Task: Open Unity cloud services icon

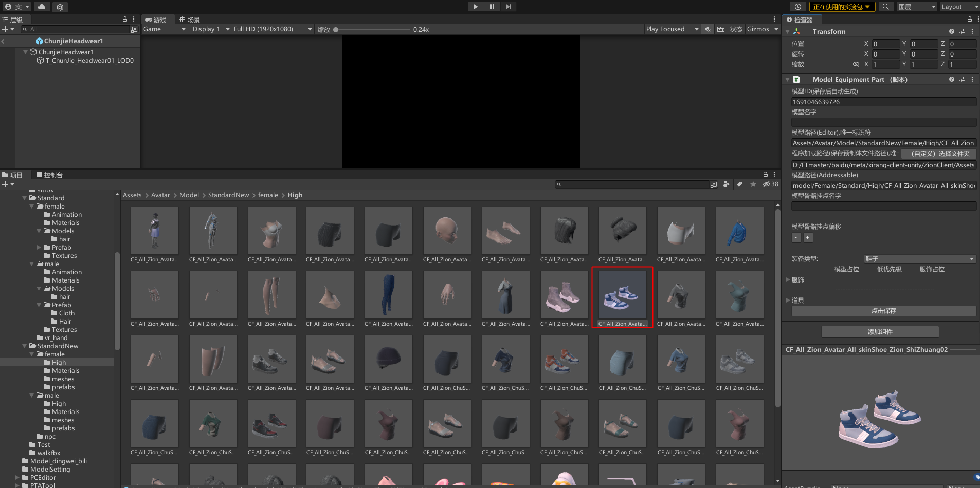Action: 42,7
